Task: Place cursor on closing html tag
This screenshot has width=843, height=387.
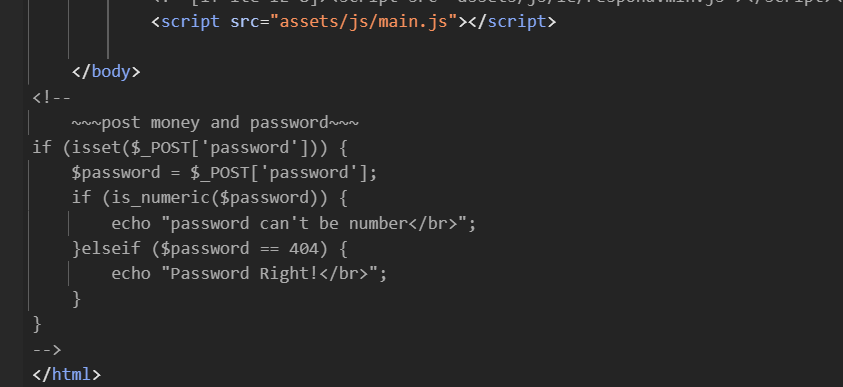Action: click(67, 374)
